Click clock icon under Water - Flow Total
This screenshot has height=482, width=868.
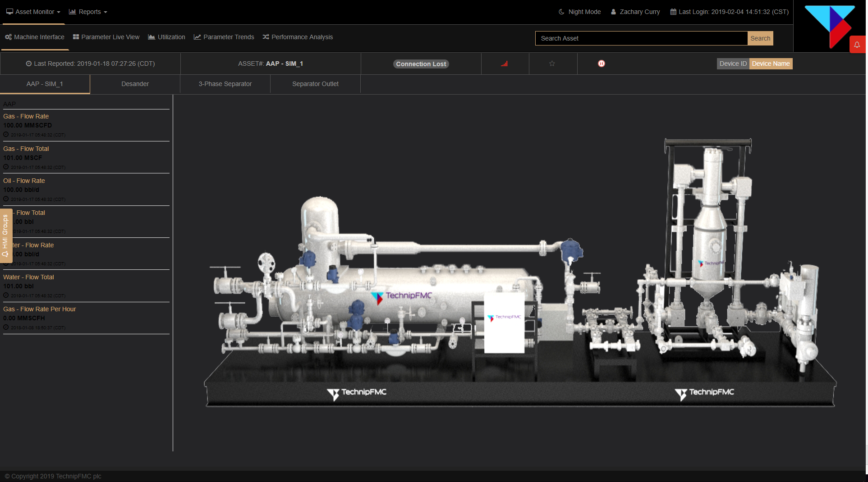pyautogui.click(x=6, y=295)
